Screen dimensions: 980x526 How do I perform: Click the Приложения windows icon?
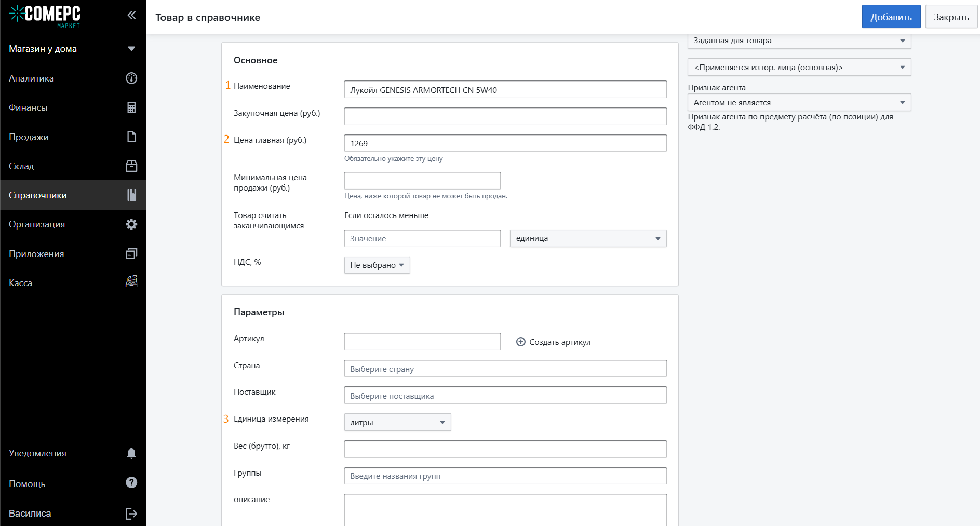click(x=131, y=253)
